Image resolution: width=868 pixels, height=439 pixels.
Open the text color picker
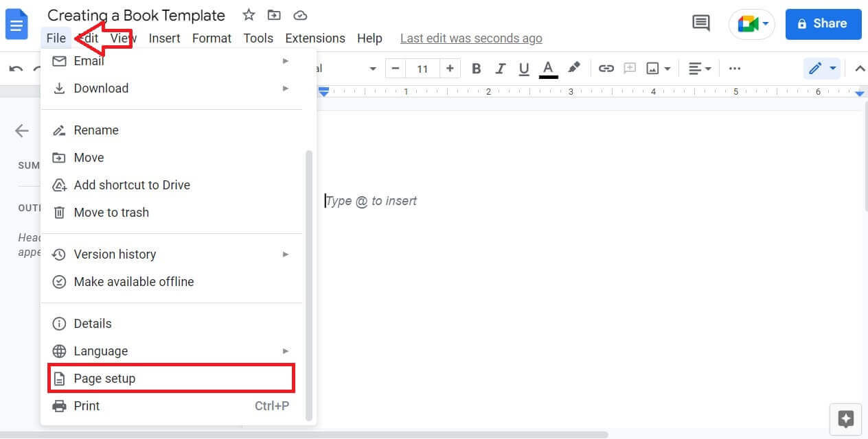click(547, 68)
